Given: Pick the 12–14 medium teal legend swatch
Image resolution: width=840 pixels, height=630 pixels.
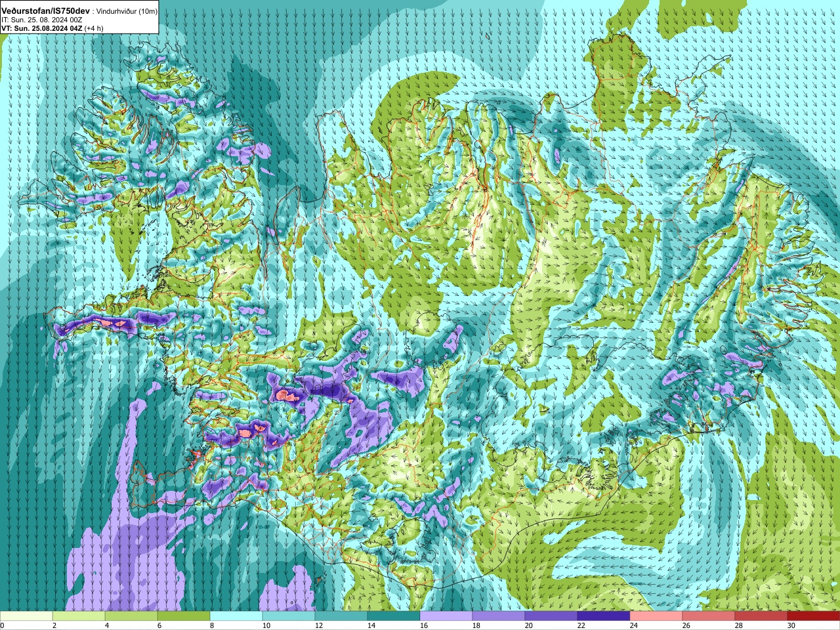Looking at the screenshot, I should (341, 616).
